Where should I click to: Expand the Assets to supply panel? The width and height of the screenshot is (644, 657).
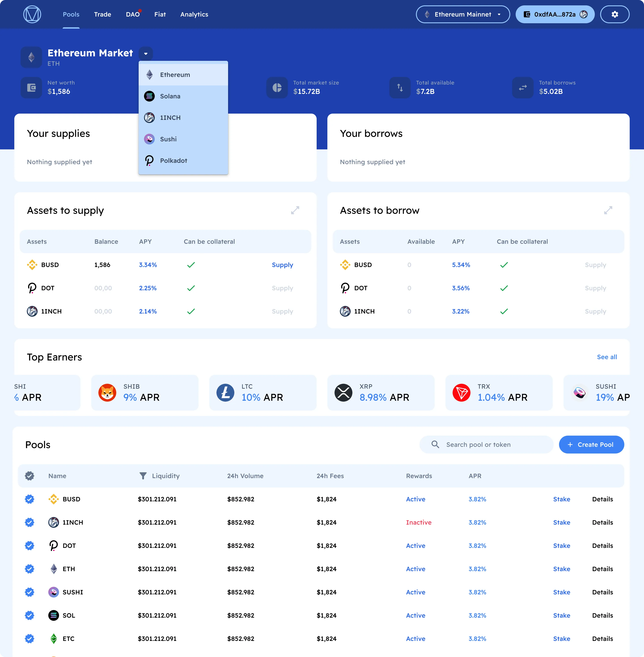click(295, 210)
